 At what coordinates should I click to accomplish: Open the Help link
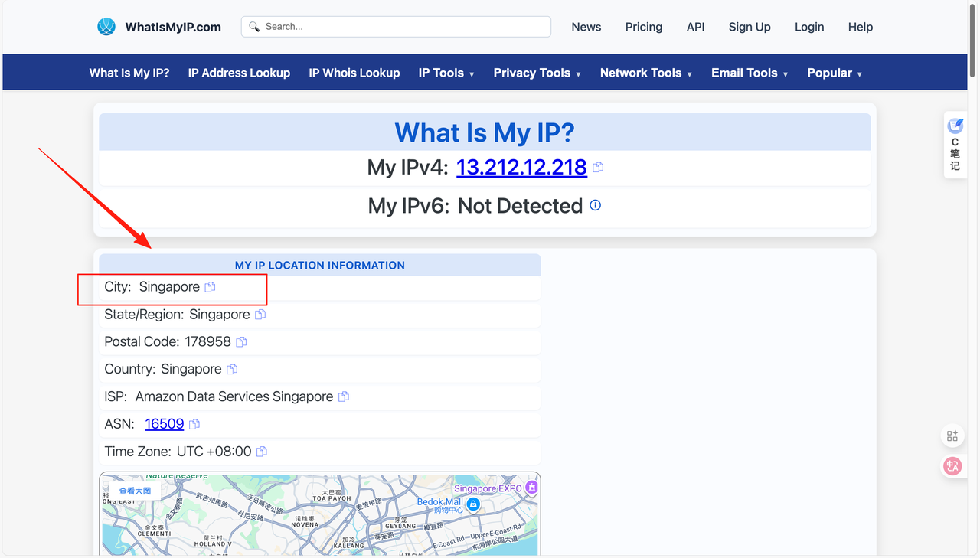861,27
